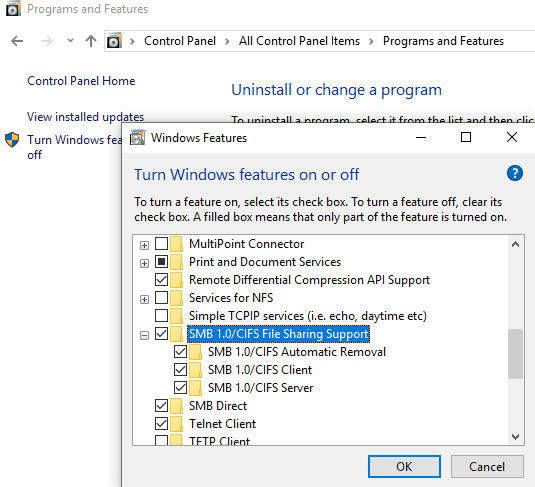
Task: Click the shield icon beside Turn Windows features
Action: pyautogui.click(x=12, y=140)
